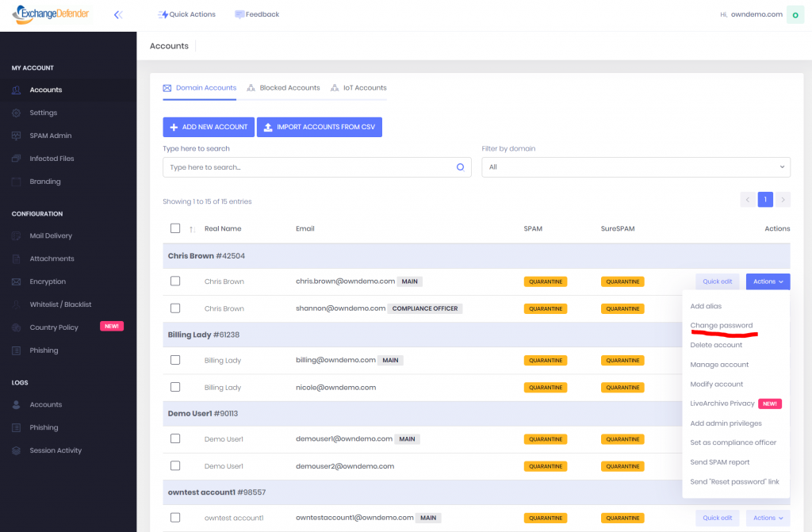
Task: Select Change password from Actions menu
Action: tap(722, 325)
